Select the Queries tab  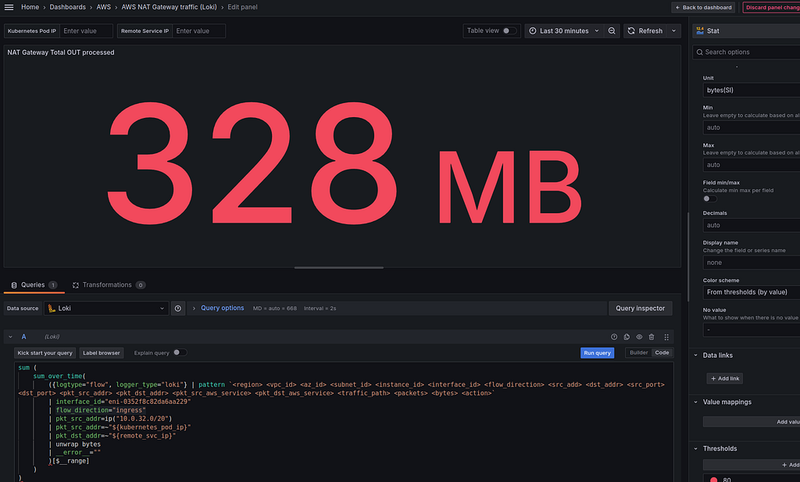34,285
